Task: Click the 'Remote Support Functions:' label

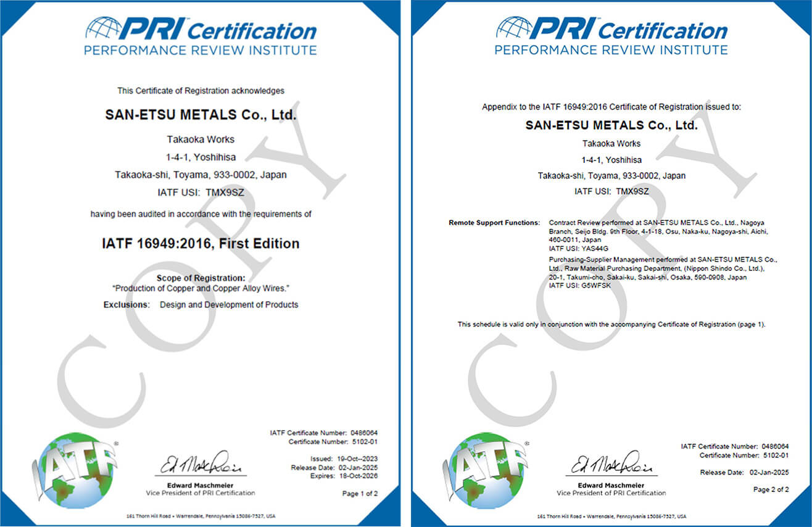Action: tap(494, 222)
